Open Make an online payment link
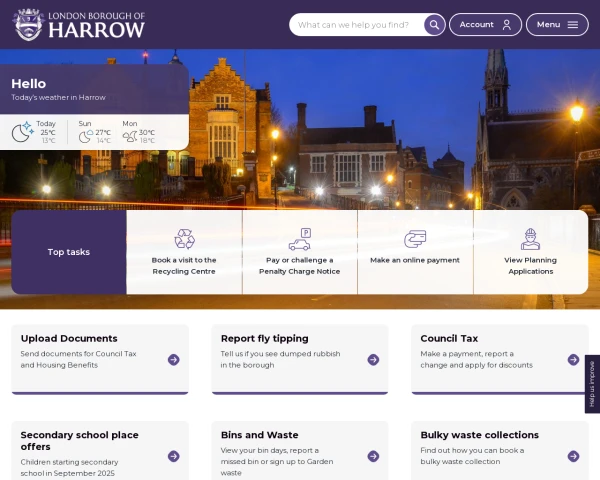The image size is (600, 480). click(x=415, y=252)
